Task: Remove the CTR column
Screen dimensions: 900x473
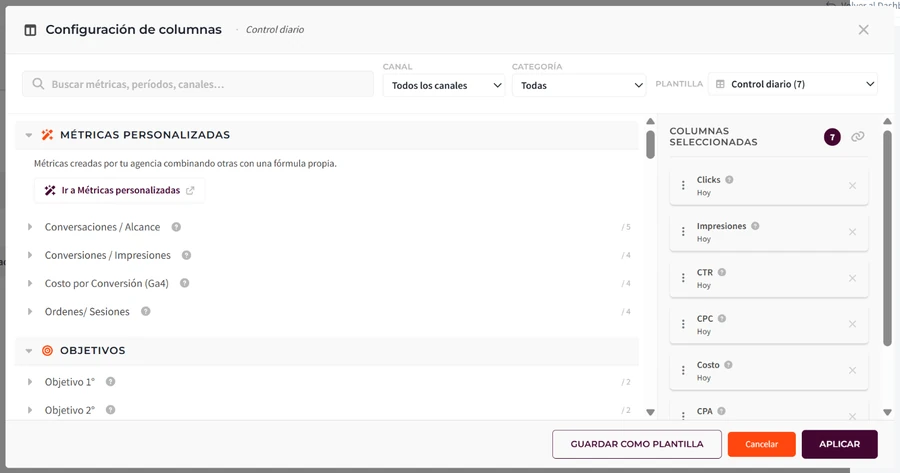Action: pyautogui.click(x=852, y=278)
